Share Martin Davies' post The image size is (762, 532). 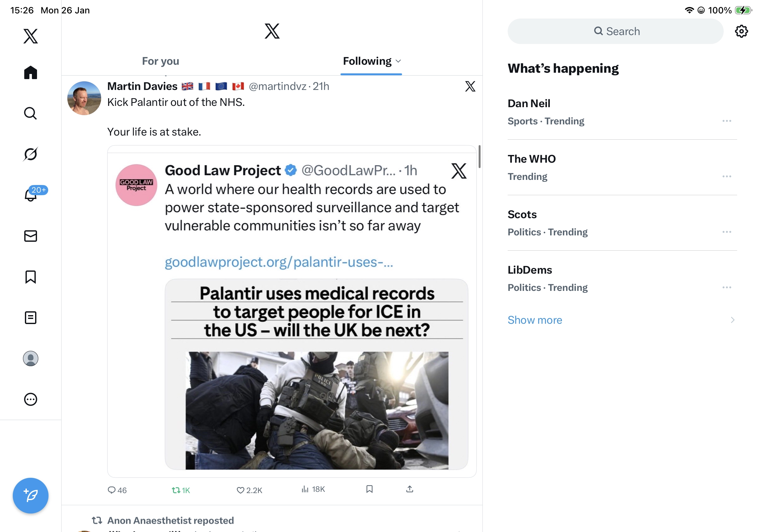pos(409,489)
